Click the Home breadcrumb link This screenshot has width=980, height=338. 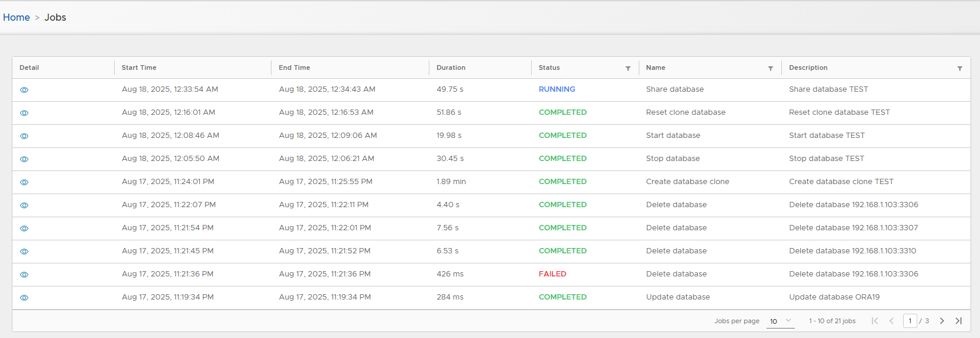click(x=17, y=18)
